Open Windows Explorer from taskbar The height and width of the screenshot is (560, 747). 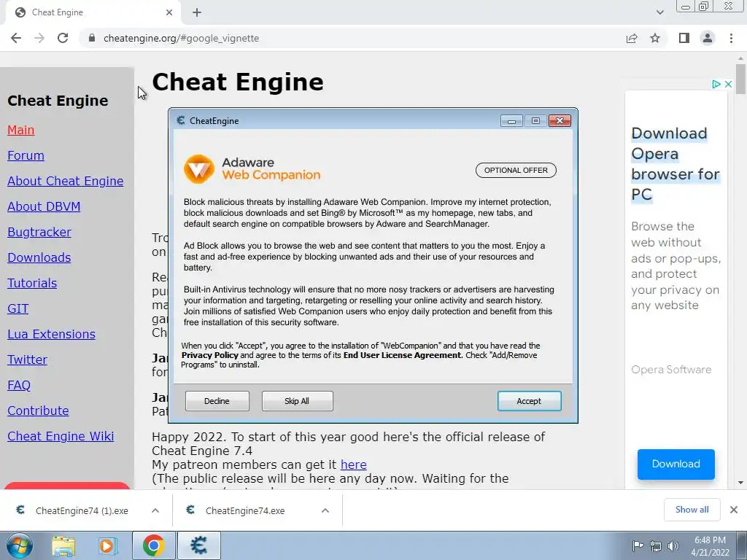coord(63,545)
